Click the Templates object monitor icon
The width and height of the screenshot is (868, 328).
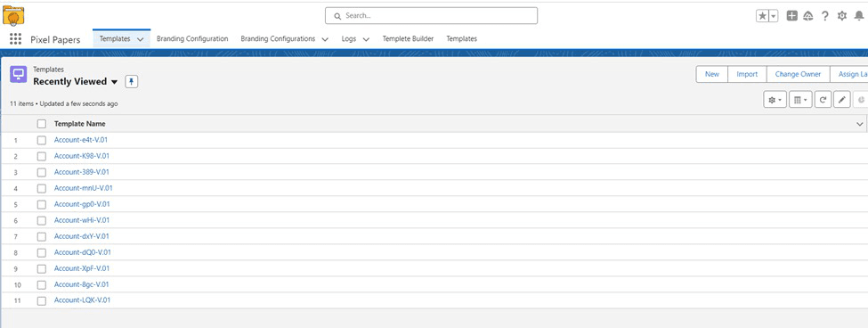pyautogui.click(x=19, y=74)
